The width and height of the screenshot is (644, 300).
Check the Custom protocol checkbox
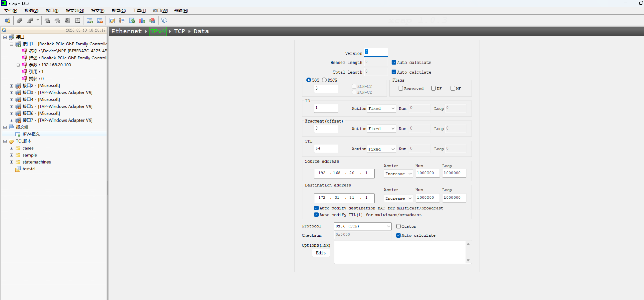[x=398, y=226]
